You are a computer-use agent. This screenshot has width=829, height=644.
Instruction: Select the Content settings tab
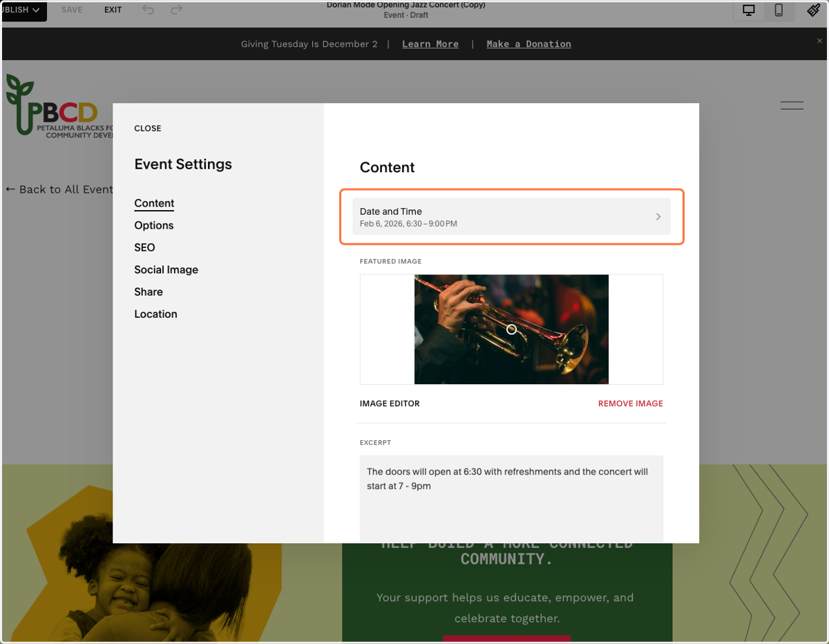pos(154,203)
